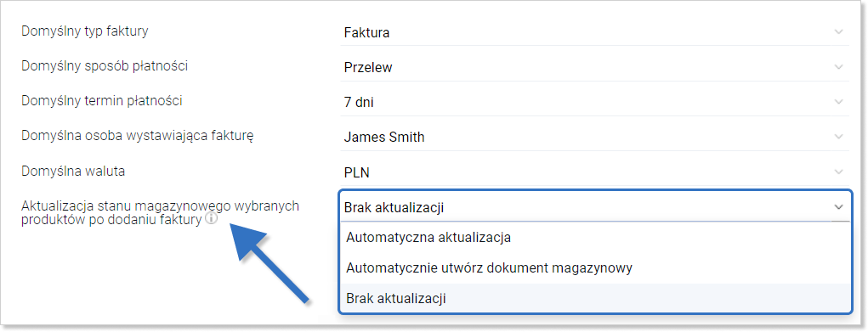Viewport: 868px width, 332px height.
Task: Open the payment method field showing Przelew
Action: pos(594,67)
